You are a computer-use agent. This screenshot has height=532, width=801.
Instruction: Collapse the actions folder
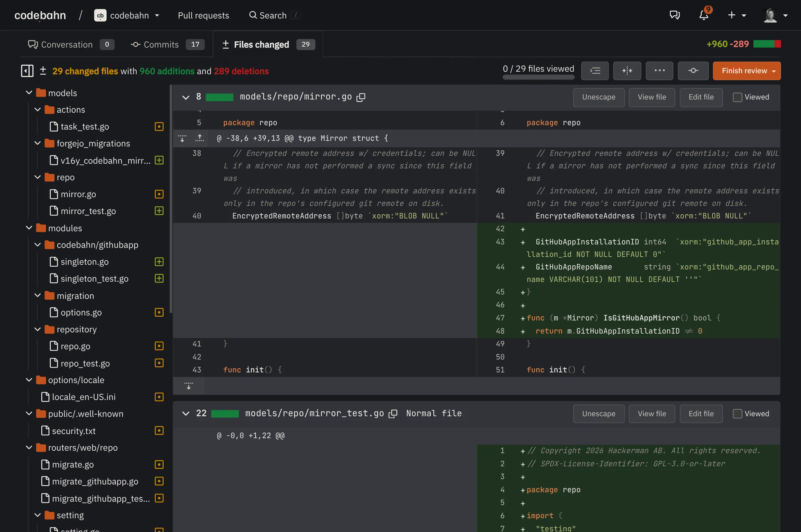pyautogui.click(x=38, y=110)
